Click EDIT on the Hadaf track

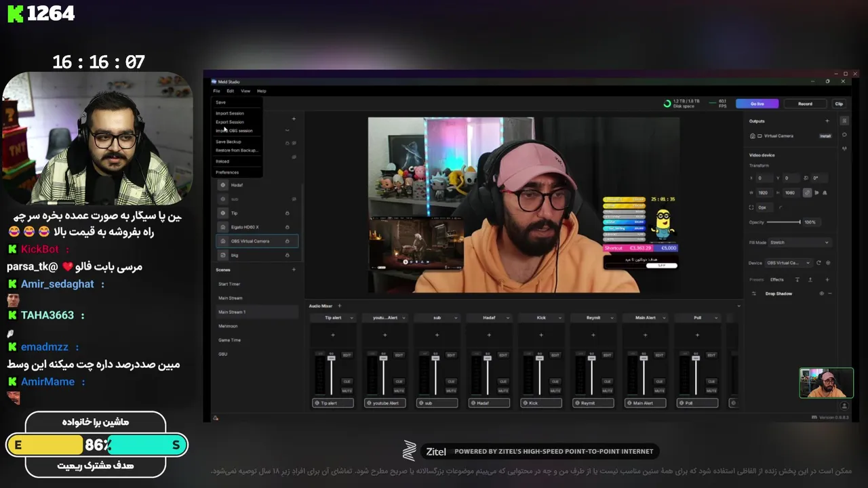click(503, 355)
